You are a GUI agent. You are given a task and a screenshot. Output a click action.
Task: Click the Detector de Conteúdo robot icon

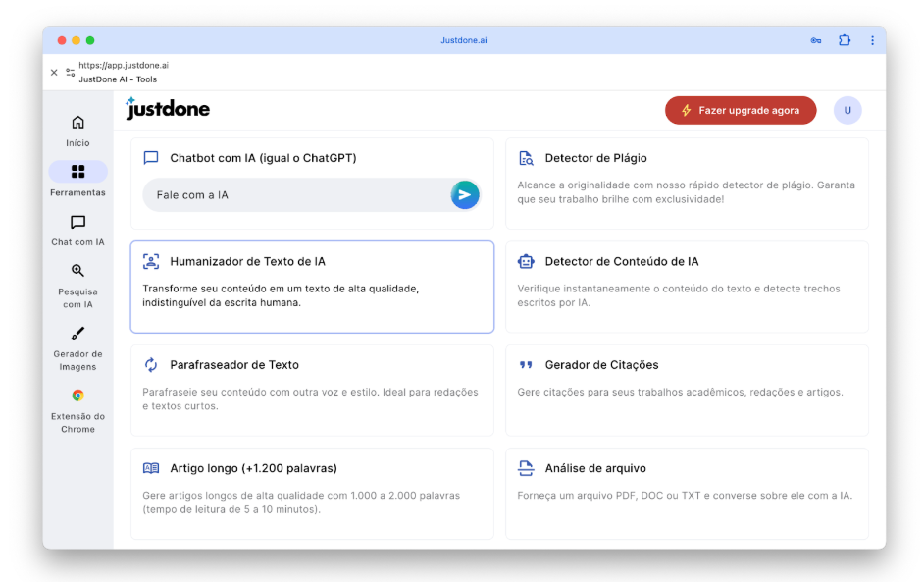(526, 261)
